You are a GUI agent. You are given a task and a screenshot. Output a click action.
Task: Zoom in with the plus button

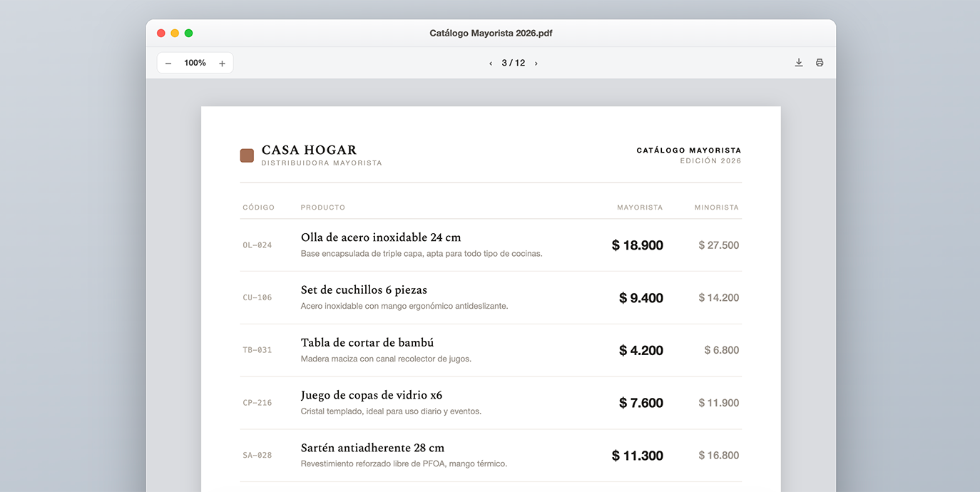pos(222,63)
